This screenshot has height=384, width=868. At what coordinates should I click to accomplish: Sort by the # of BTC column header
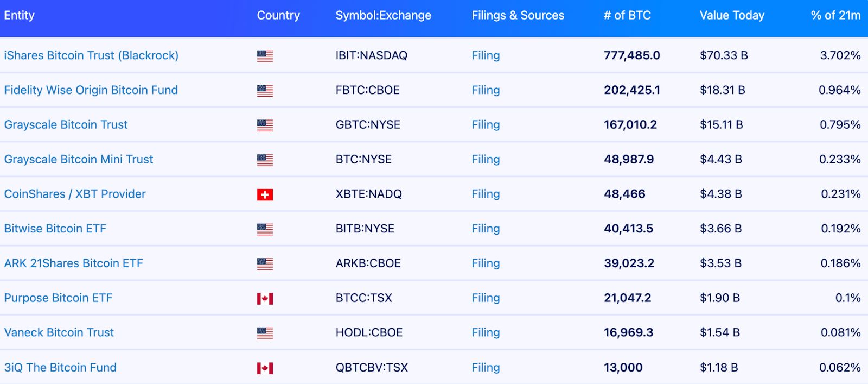627,15
